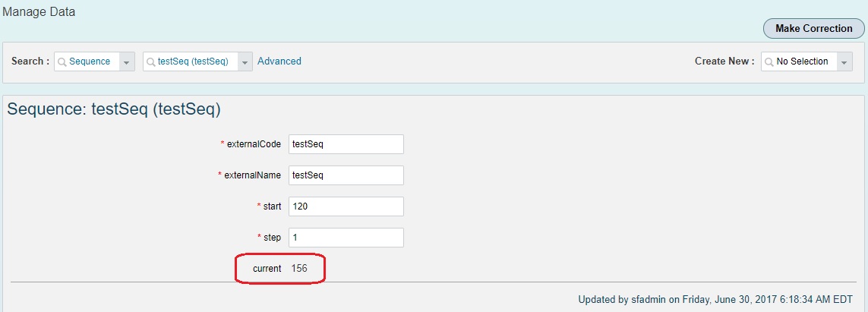
Task: Click the Manage Data page title
Action: [39, 11]
